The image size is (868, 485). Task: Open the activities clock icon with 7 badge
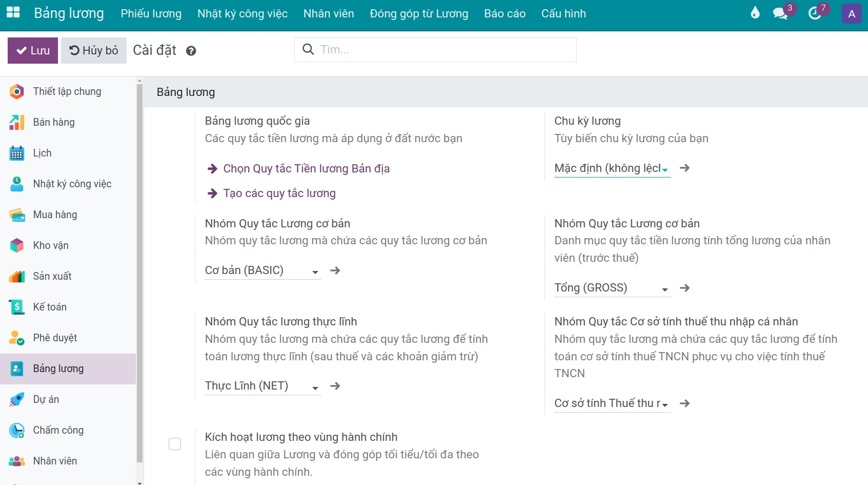(814, 13)
